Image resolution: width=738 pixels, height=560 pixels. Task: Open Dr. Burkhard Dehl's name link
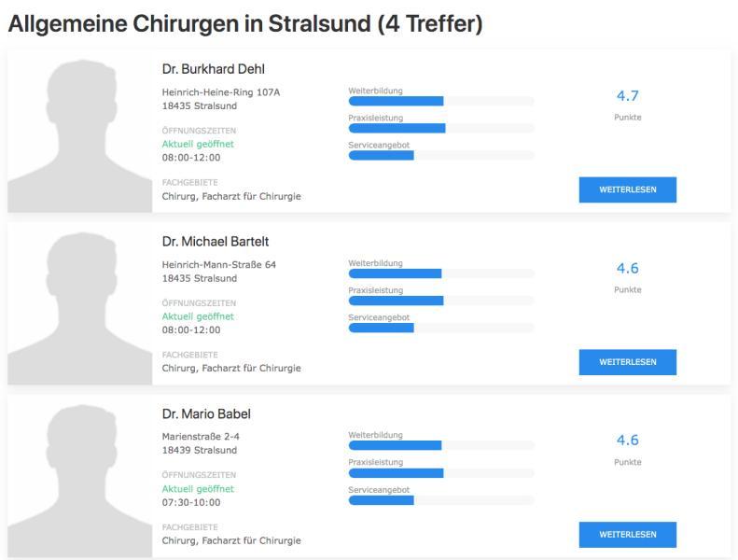pos(214,69)
